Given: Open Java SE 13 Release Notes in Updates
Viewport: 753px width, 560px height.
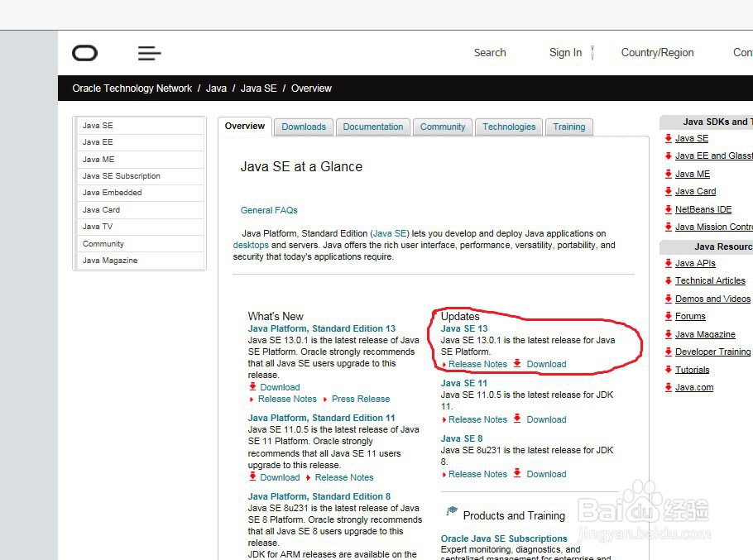Looking at the screenshot, I should [477, 364].
